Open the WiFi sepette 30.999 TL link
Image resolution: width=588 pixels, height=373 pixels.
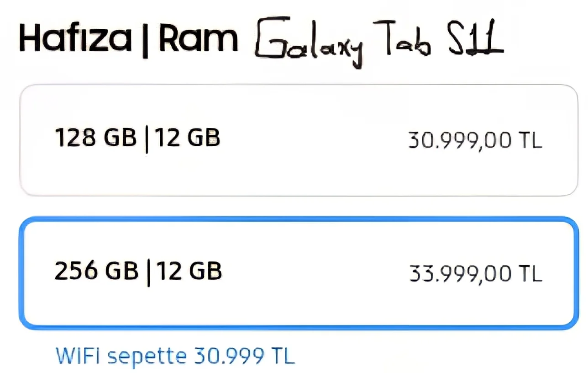(175, 355)
